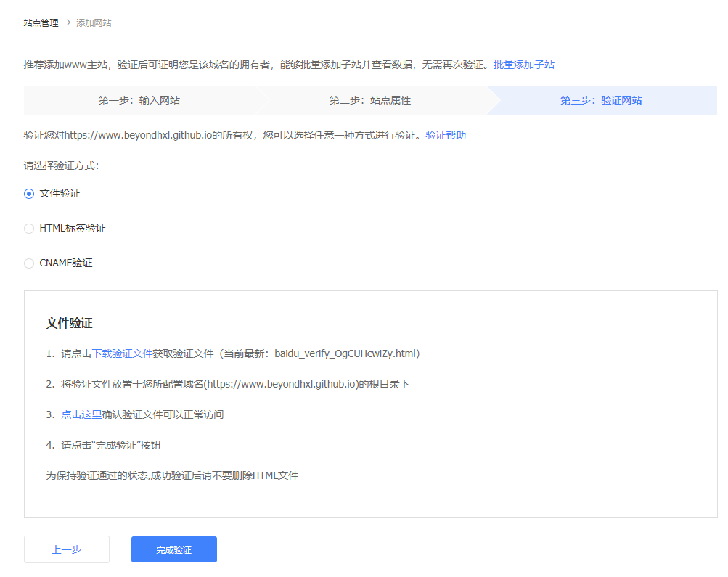Switch to step 第二步：站点属性
Screen dimensions: 728x577
tap(369, 100)
